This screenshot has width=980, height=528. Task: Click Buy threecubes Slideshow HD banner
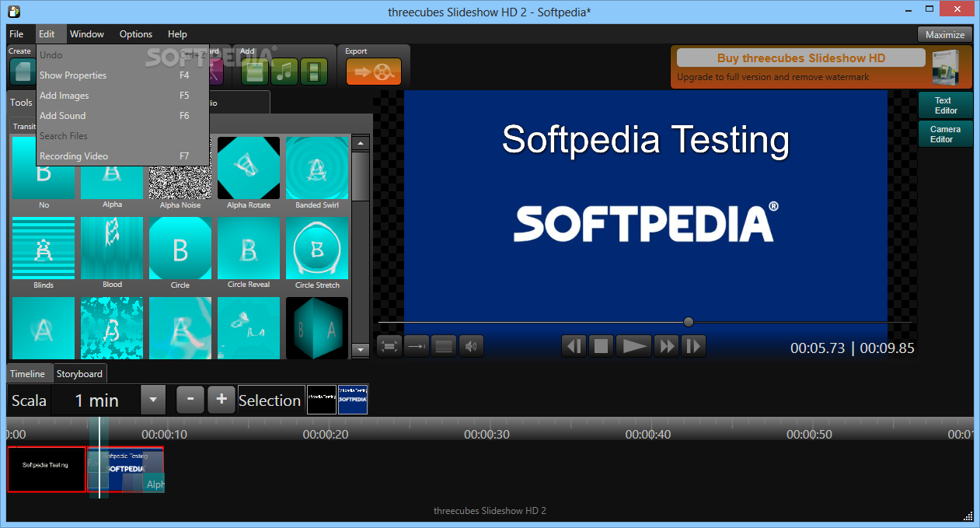(801, 58)
